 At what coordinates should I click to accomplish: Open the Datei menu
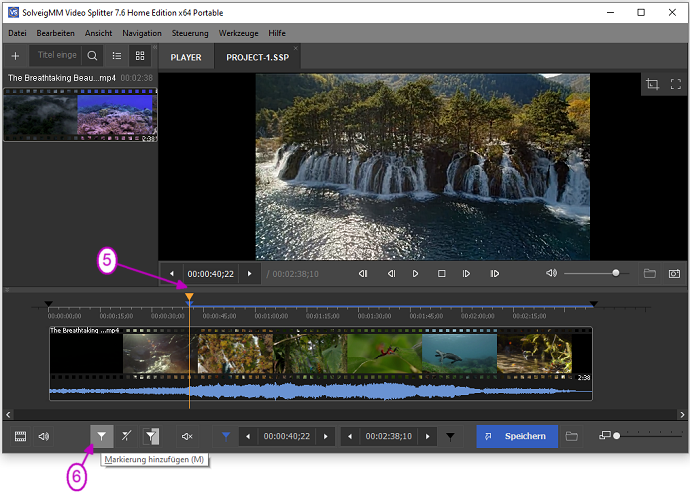tap(17, 33)
